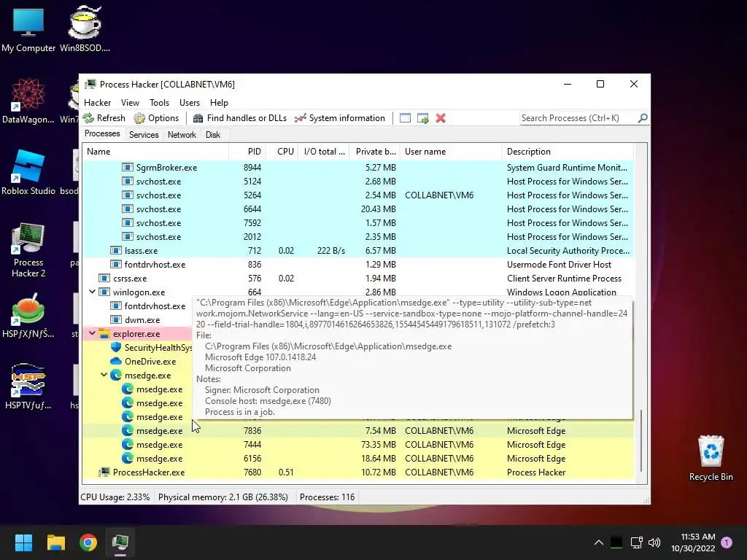Screen dimensions: 747x560
Task: Open the Users menu
Action: [190, 102]
